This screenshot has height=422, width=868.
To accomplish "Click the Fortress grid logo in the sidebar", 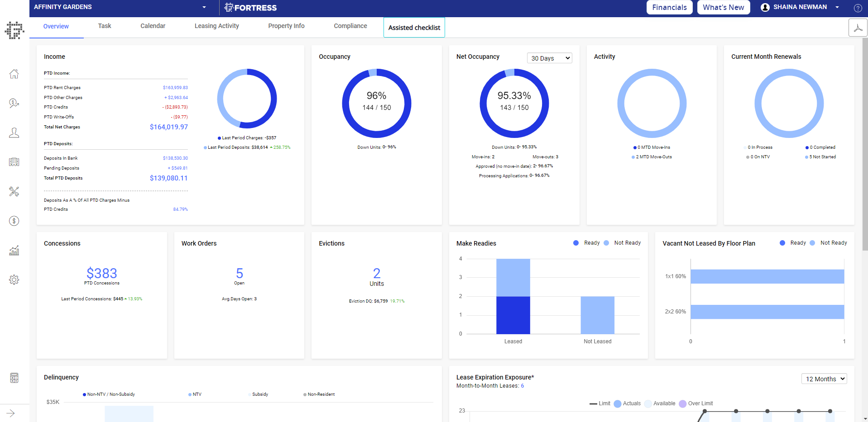I will [14, 30].
